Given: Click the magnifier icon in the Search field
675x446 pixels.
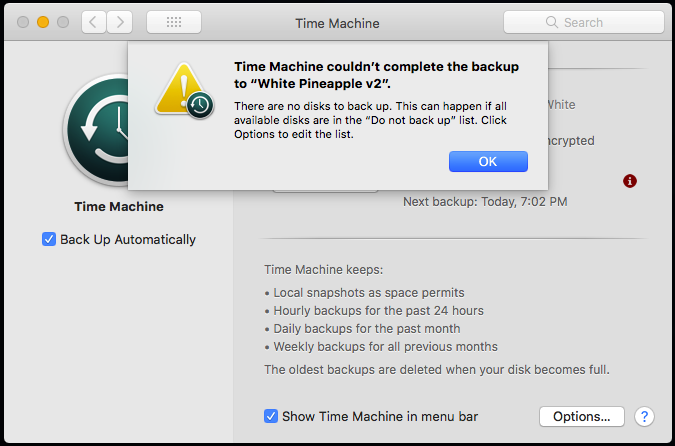Looking at the screenshot, I should click(551, 22).
